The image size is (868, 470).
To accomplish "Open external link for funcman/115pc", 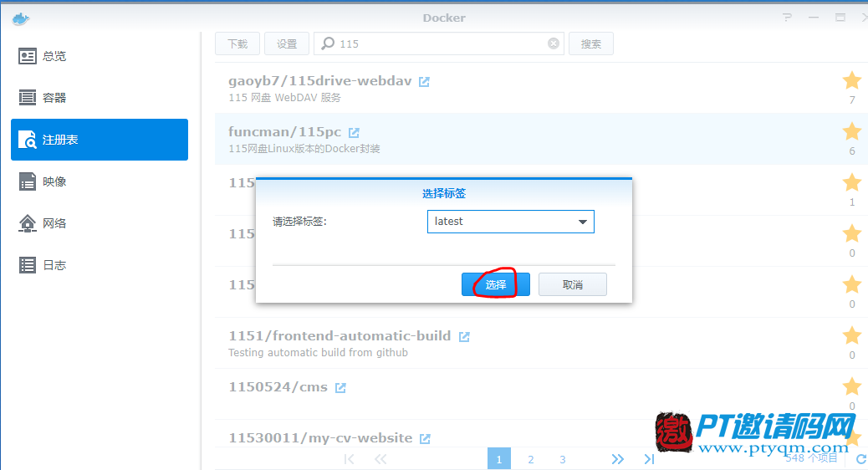I will [x=354, y=133].
